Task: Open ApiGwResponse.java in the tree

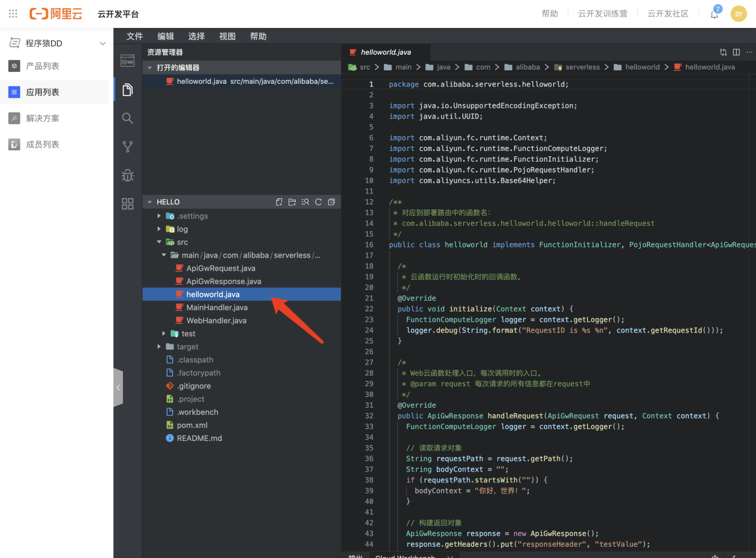Action: tap(242, 281)
